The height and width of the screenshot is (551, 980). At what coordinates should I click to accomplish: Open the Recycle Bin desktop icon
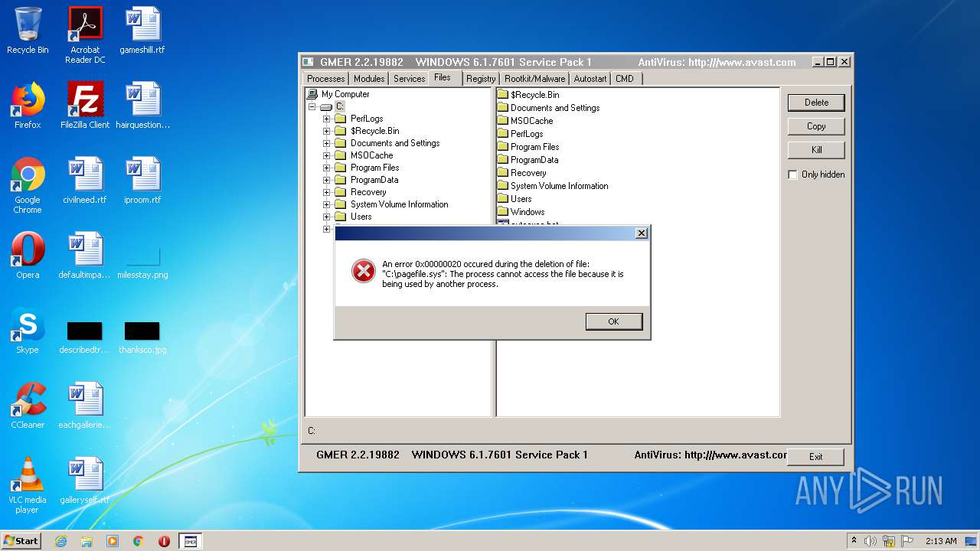coord(28,31)
